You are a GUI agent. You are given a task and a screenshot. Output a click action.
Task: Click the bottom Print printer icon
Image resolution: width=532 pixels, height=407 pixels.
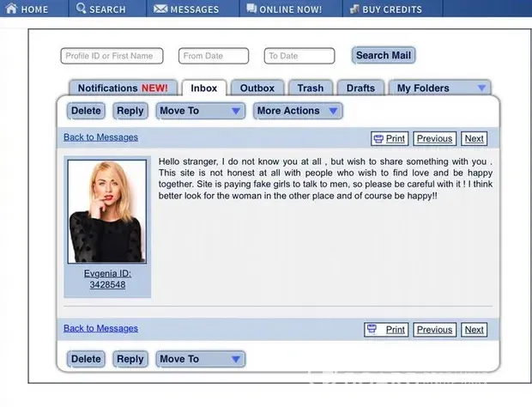point(372,330)
